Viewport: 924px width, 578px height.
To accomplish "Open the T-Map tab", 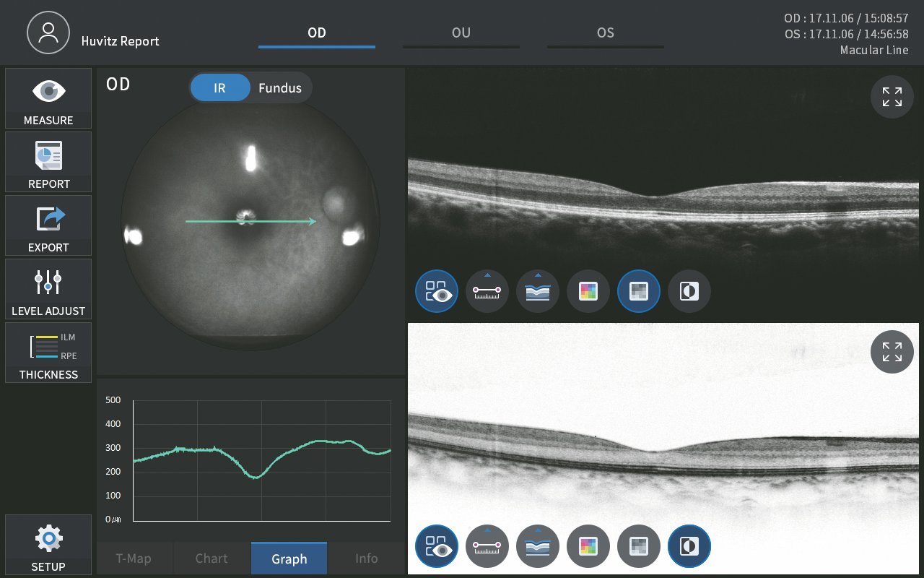I will tap(134, 558).
